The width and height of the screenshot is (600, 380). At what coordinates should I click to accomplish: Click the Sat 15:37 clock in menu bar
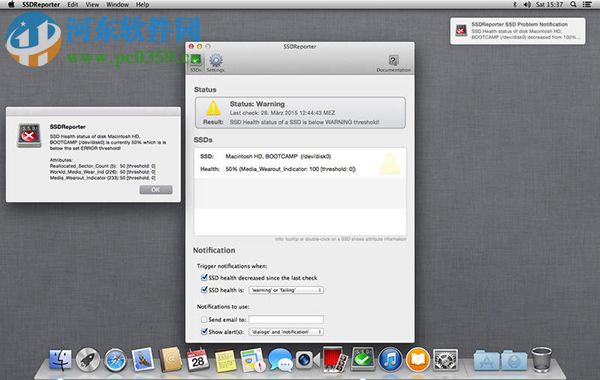click(x=549, y=5)
